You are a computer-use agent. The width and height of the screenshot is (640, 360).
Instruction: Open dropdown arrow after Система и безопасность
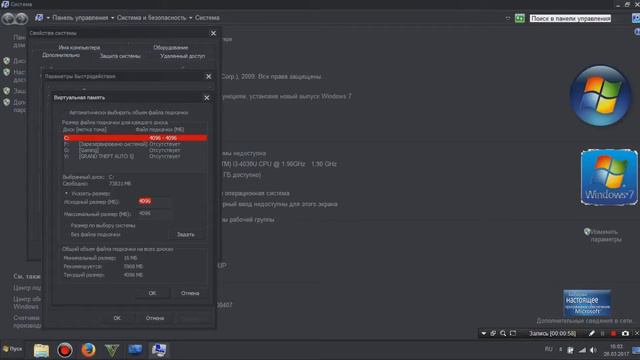click(x=191, y=18)
